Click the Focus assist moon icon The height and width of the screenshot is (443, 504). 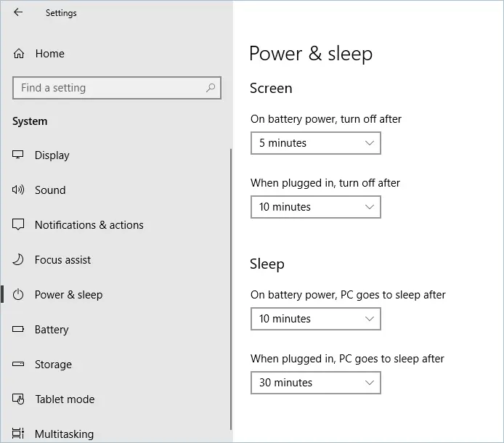point(19,260)
